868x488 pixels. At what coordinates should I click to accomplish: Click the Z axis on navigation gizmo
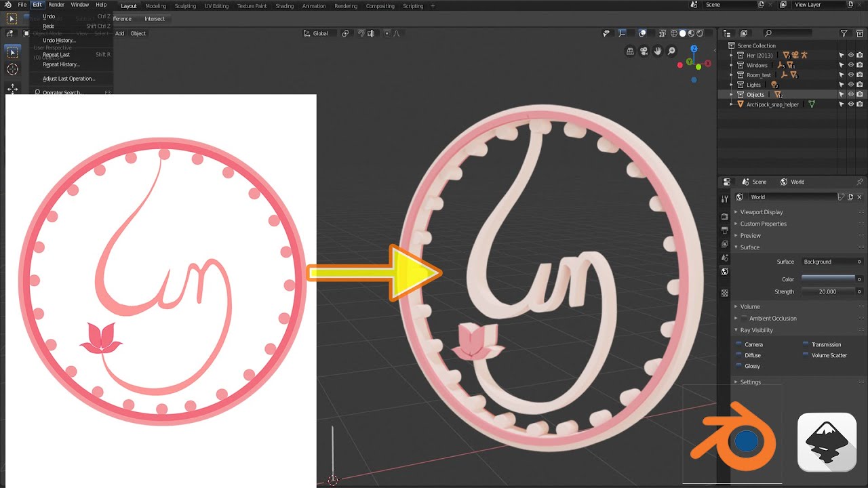(694, 49)
